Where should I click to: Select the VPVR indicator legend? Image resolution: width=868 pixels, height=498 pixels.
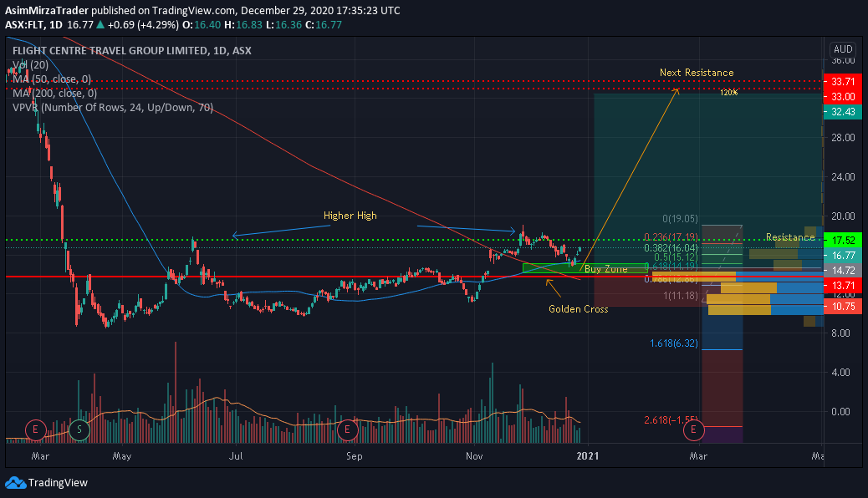pos(113,107)
